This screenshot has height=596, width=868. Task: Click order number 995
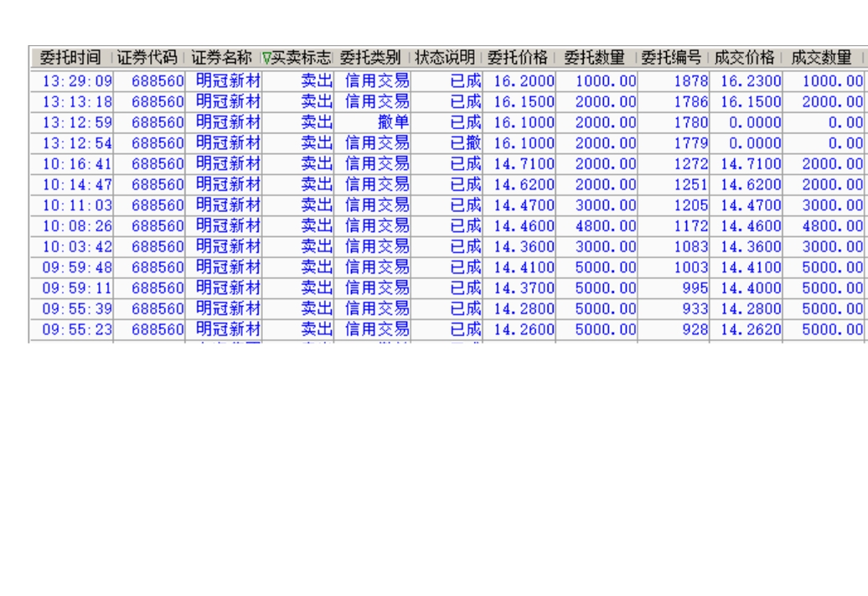pyautogui.click(x=695, y=288)
